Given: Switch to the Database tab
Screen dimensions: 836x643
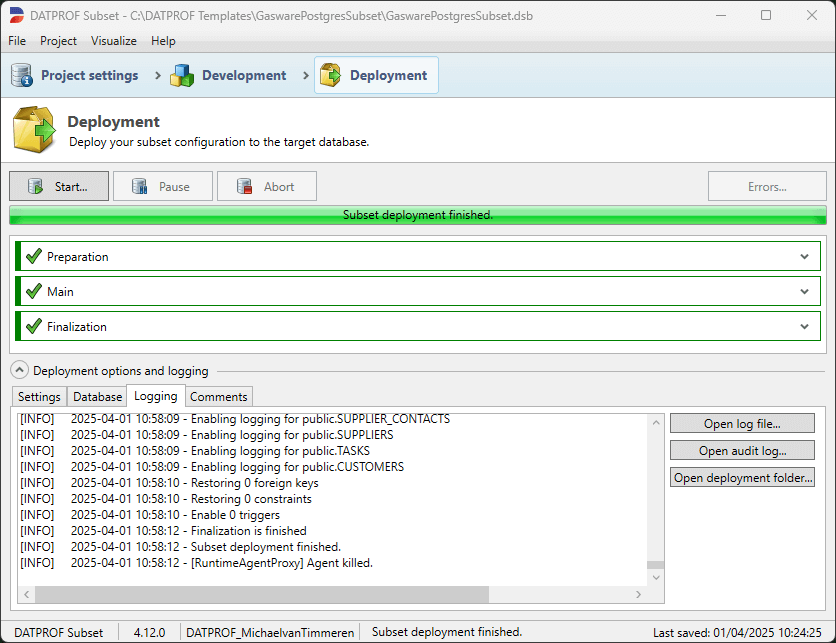Looking at the screenshot, I should pos(96,396).
